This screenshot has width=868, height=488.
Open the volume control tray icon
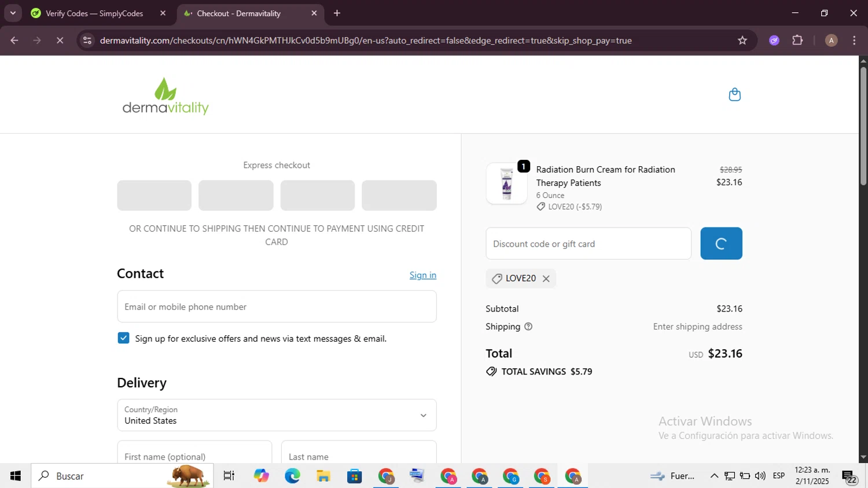click(760, 476)
